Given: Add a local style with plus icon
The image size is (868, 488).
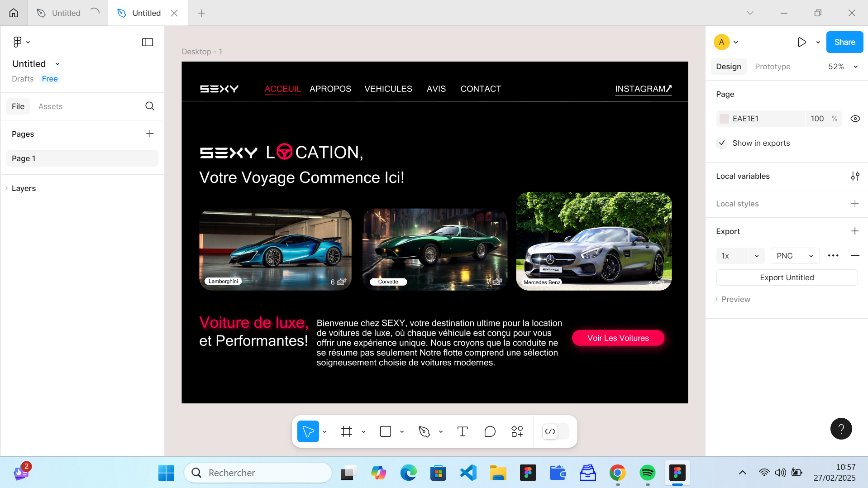Looking at the screenshot, I should tap(855, 204).
